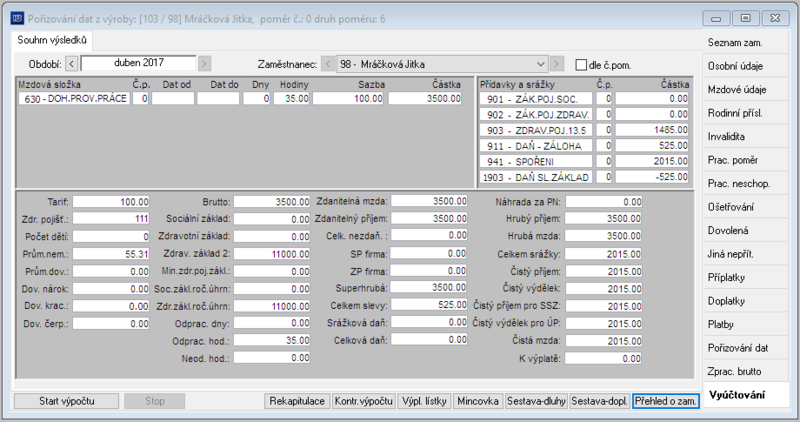
Task: Click amount 1485.00 in deductions
Action: point(652,130)
